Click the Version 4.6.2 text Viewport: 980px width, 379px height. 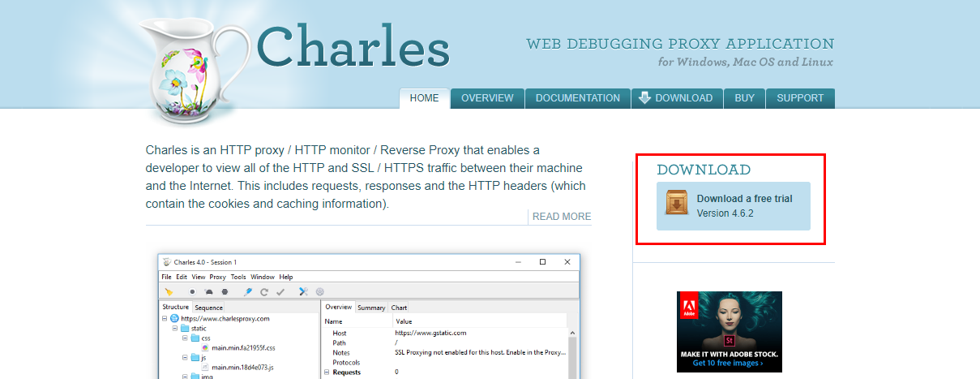click(725, 213)
